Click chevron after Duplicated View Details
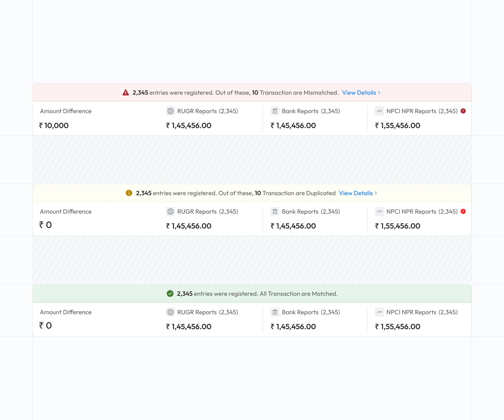Image resolution: width=504 pixels, height=420 pixels. coord(376,193)
